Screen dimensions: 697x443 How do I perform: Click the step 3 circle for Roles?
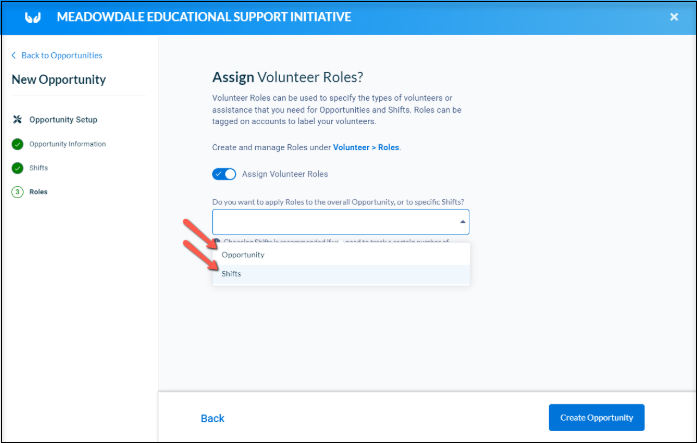[x=17, y=192]
